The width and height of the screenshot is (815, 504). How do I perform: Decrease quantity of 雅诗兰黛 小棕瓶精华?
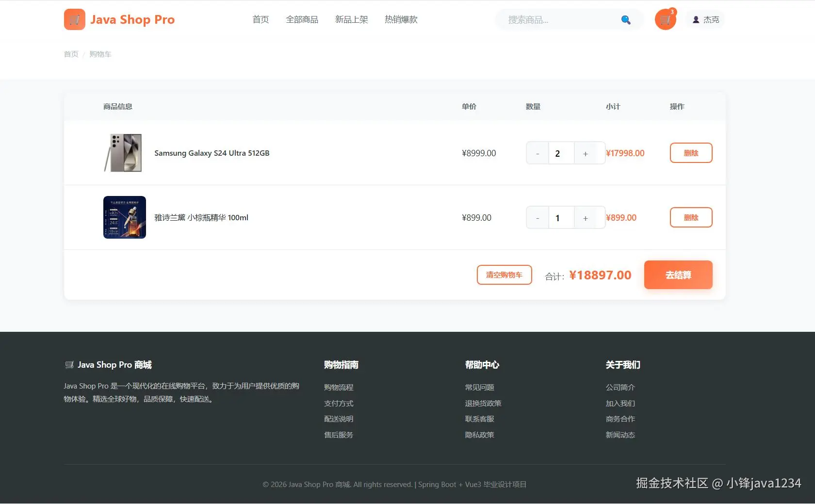tap(538, 218)
